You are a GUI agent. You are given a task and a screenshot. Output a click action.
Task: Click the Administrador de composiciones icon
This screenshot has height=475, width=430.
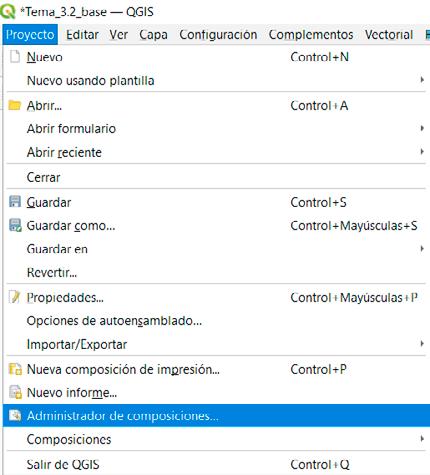[x=15, y=415]
